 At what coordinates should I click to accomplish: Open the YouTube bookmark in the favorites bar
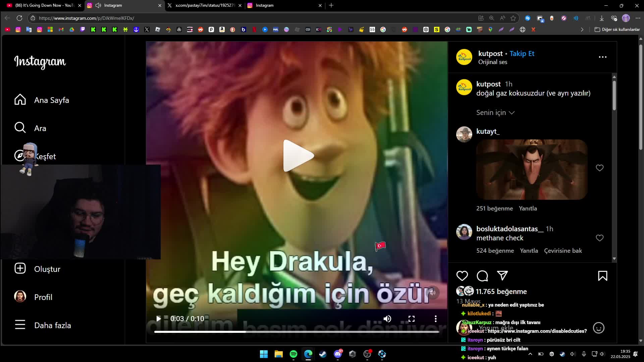click(7, 29)
